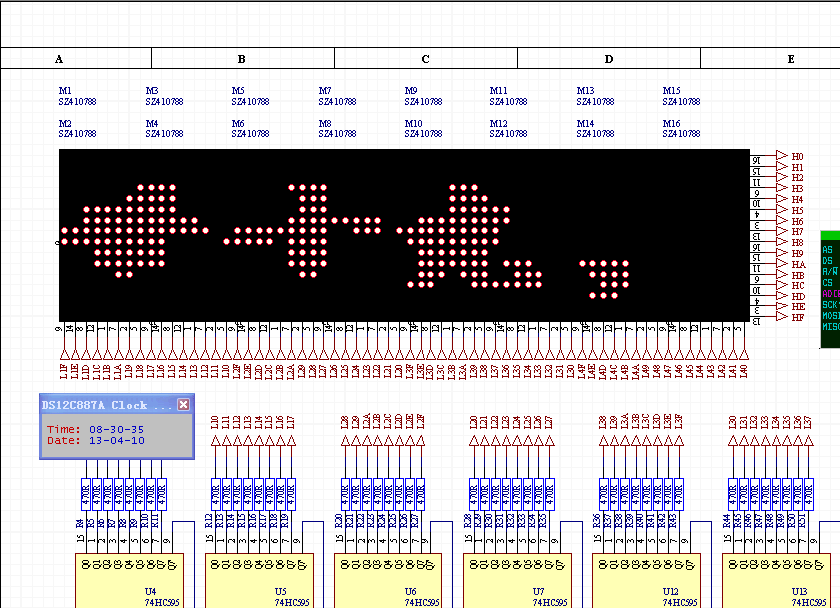The height and width of the screenshot is (608, 840).
Task: Select the M16 SZ410788 component label
Action: click(681, 129)
